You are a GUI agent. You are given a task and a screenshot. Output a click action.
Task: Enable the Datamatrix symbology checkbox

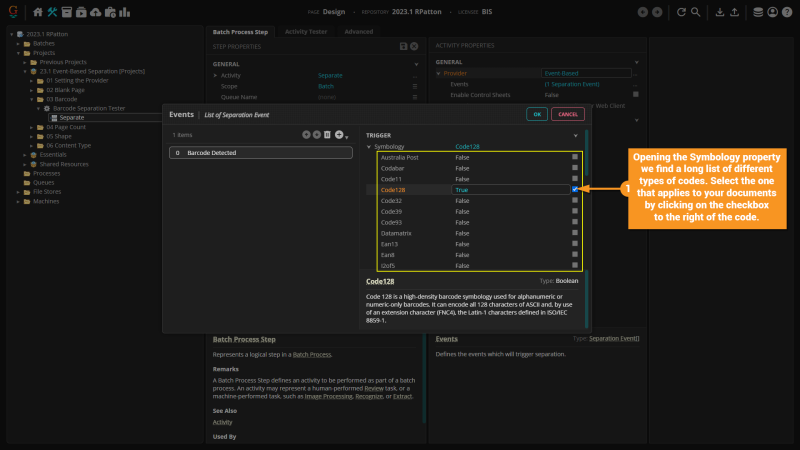574,233
